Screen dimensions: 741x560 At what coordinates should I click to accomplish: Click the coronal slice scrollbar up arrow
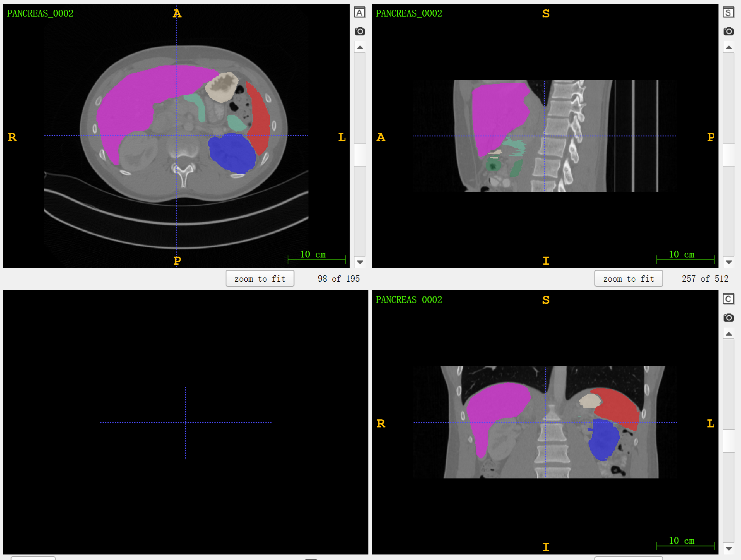729,334
